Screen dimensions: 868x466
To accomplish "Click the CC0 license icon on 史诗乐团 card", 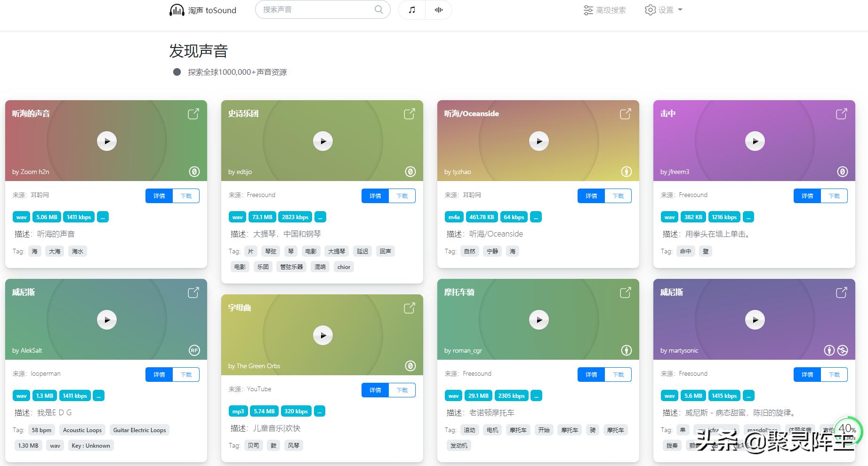I will tap(410, 172).
